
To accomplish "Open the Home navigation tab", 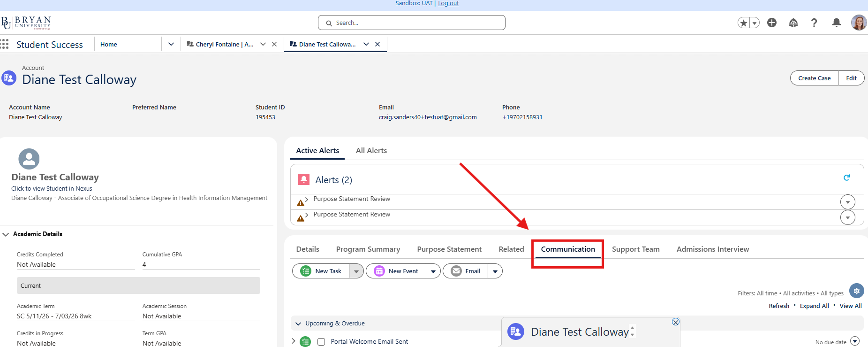I will click(x=109, y=44).
